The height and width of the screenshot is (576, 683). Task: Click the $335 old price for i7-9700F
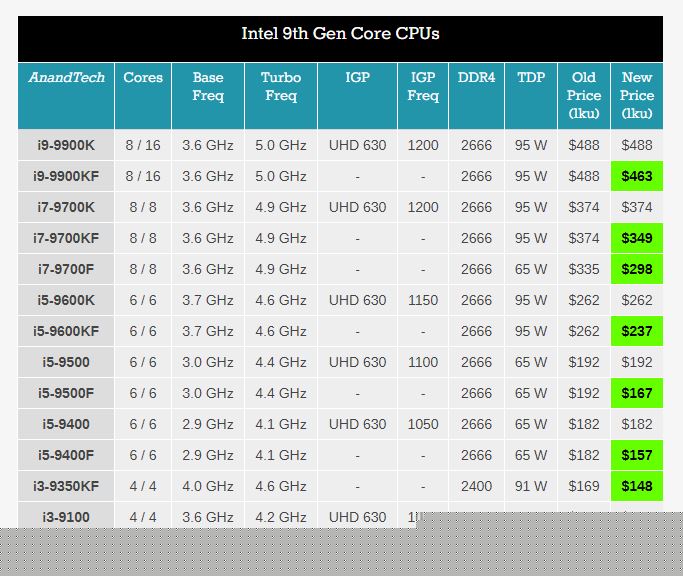[x=584, y=269]
